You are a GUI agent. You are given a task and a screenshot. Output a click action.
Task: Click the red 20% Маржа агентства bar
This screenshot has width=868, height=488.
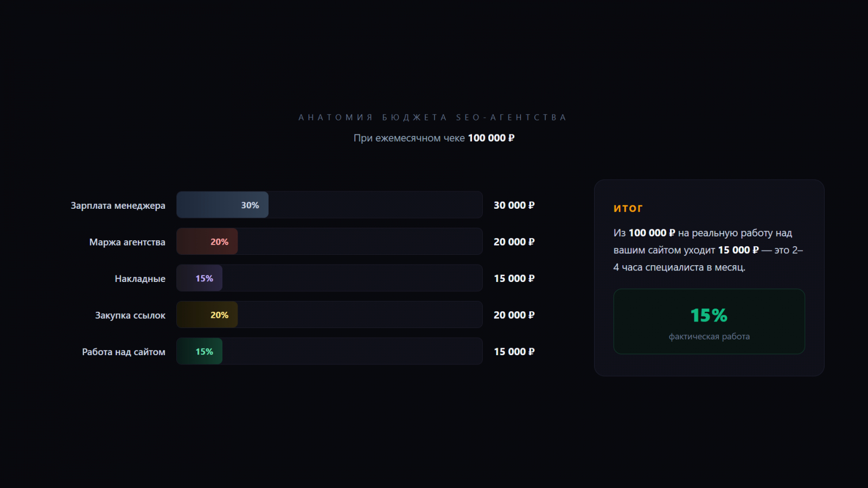pos(207,242)
